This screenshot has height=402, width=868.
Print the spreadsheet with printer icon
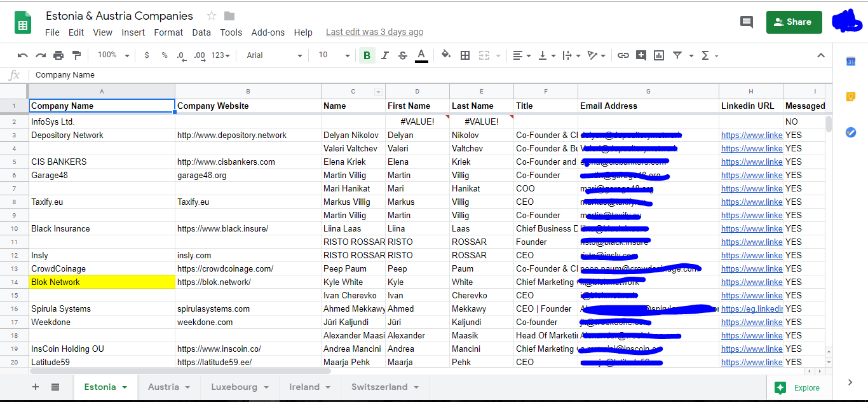(58, 55)
